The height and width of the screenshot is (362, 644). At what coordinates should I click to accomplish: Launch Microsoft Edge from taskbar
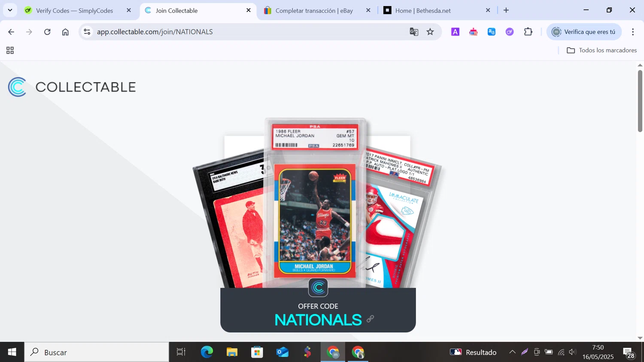[207, 352]
